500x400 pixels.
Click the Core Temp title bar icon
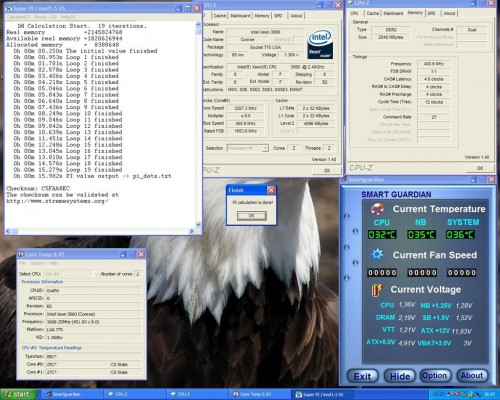pyautogui.click(x=21, y=254)
